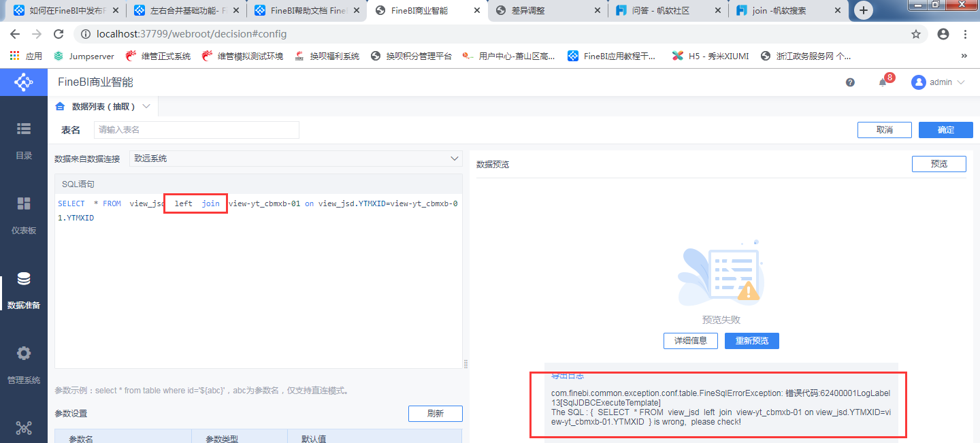The width and height of the screenshot is (980, 443).
Task: Switch to FineBI帮助文档 tab
Action: coord(308,10)
